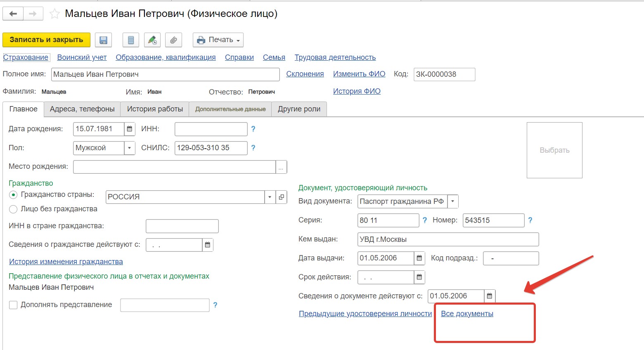Viewport: 644px width, 350px height.
Task: Expand the 'Вид документа' dropdown
Action: click(x=453, y=201)
